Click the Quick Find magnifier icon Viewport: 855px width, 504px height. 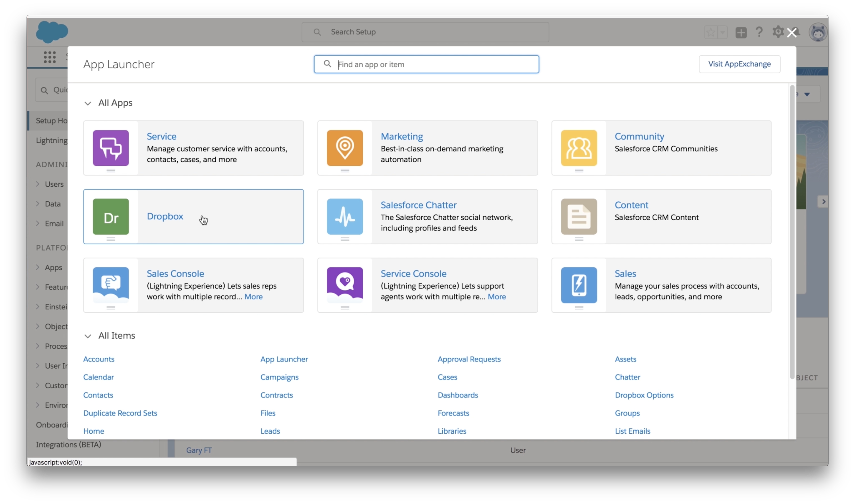point(44,90)
